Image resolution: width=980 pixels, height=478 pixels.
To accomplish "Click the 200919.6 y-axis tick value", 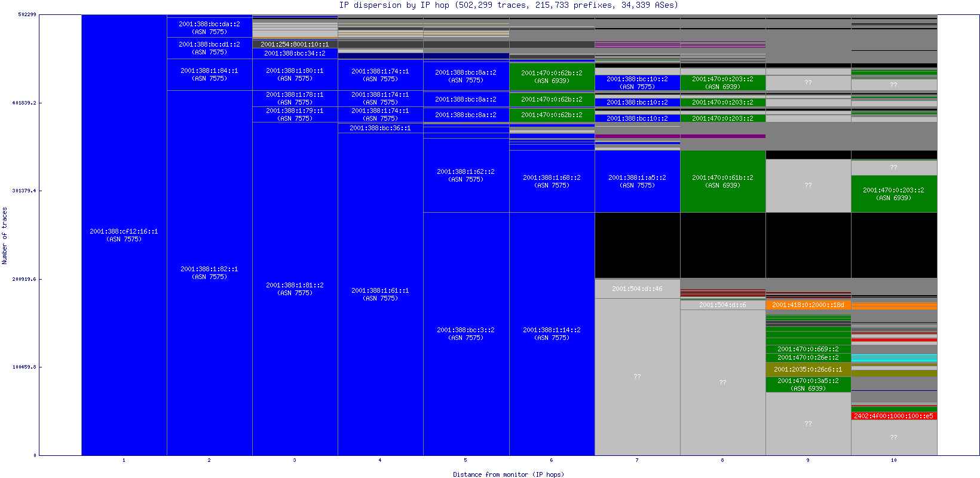I will point(24,279).
